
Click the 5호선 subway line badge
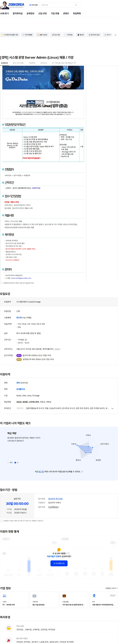19,355
